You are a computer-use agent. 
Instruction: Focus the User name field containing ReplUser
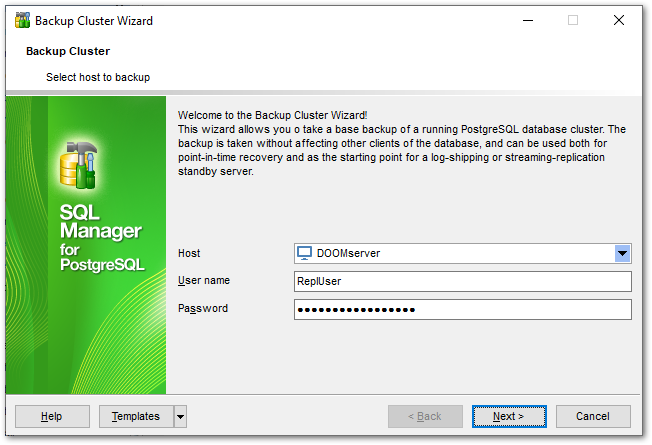click(462, 281)
